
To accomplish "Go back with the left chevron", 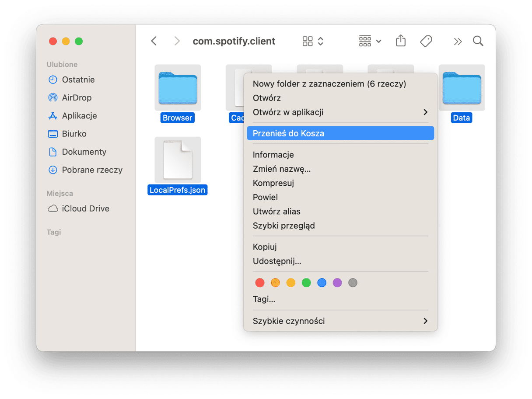I will point(154,41).
